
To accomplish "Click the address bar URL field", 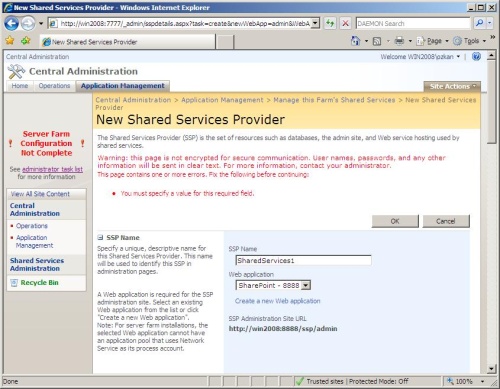I will (185, 23).
